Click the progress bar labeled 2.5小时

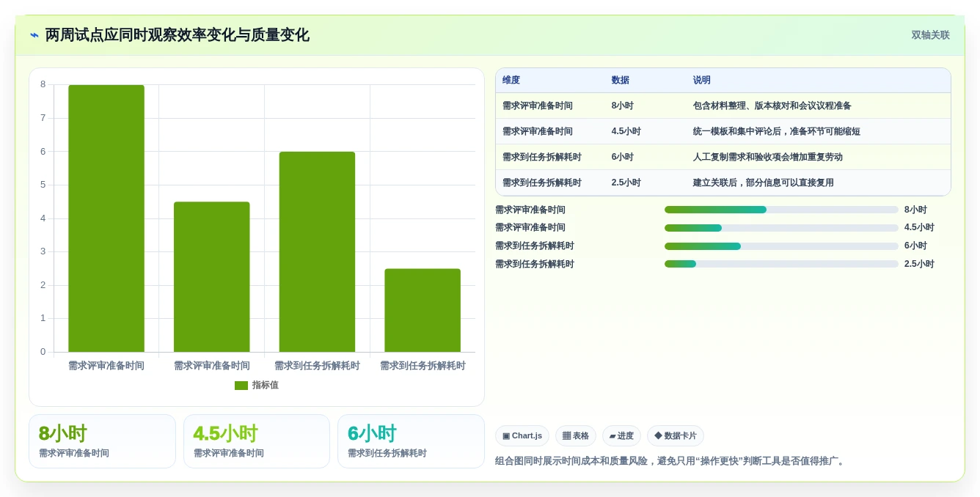pos(781,264)
